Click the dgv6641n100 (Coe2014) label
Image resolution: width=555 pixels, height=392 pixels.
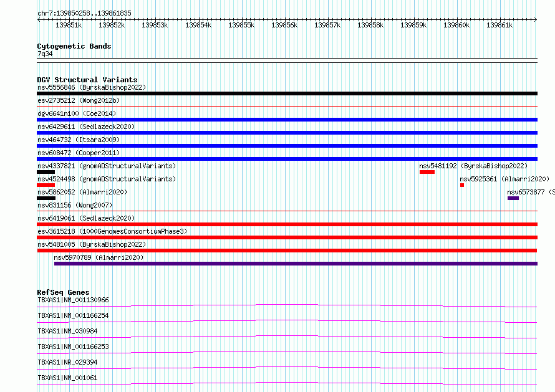tap(77, 113)
